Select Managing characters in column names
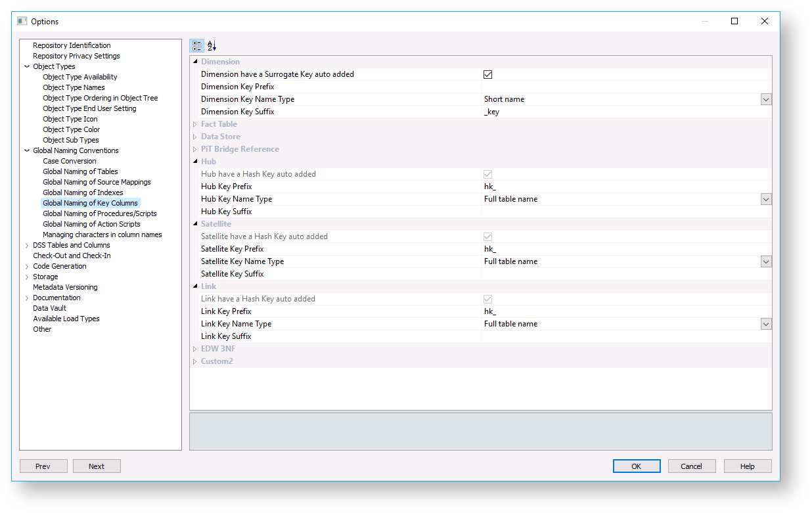Screen dimensions: 812x513 click(x=102, y=234)
